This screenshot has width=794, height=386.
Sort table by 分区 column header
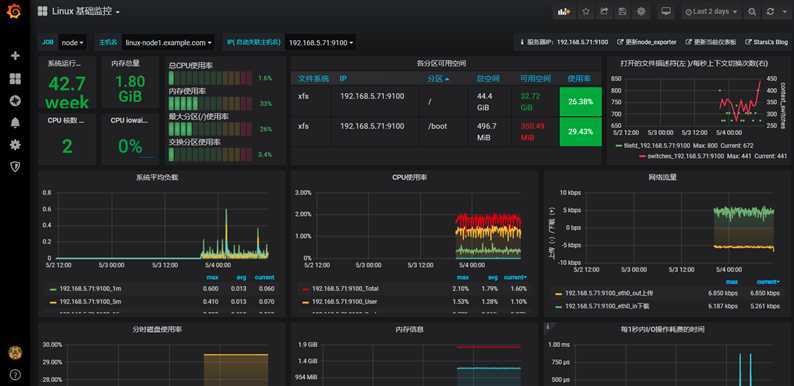coord(439,79)
